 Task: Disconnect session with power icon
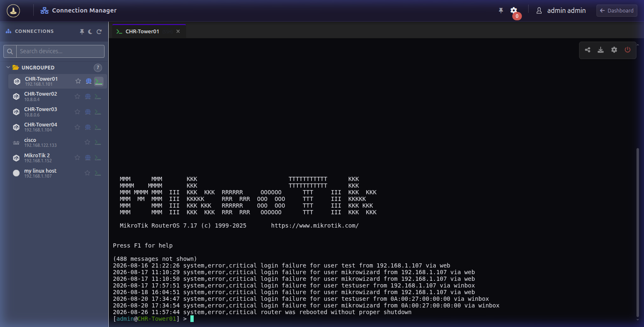(x=627, y=50)
